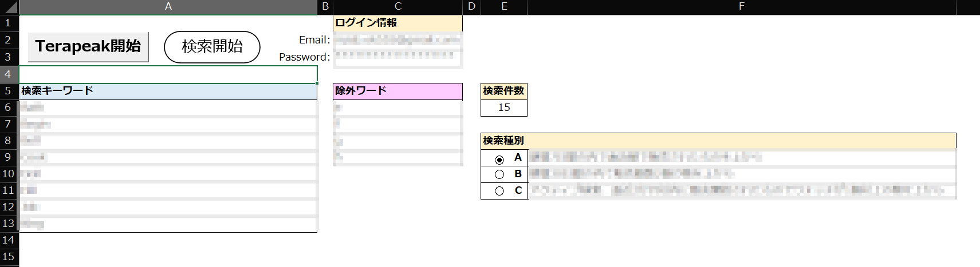Select radio option C for 検索種別
The width and height of the screenshot is (980, 267).
coord(499,191)
